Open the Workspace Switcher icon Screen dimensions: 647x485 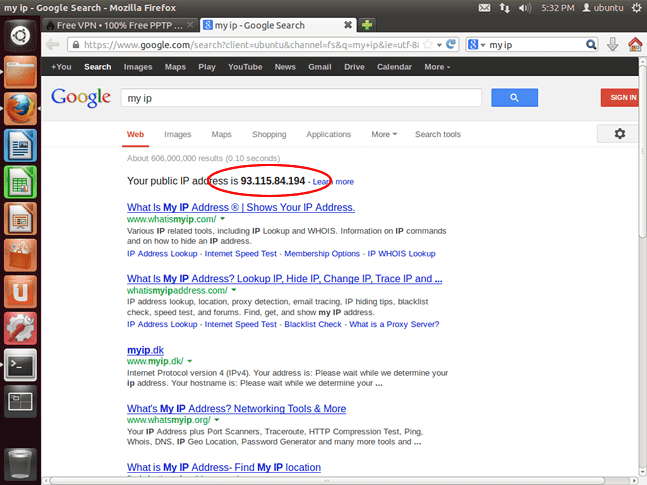point(20,402)
